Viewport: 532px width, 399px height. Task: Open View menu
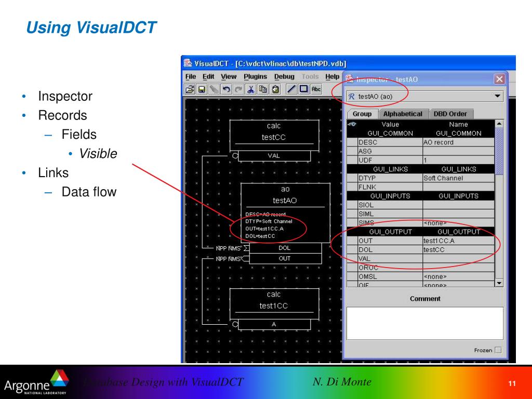[229, 77]
